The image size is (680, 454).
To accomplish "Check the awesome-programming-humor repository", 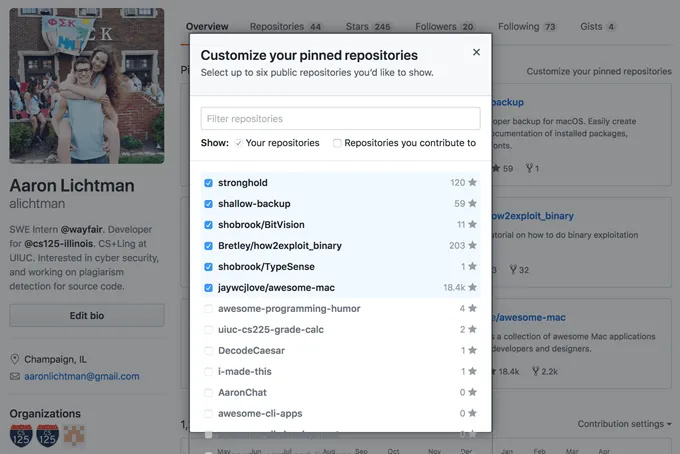I will coord(208,309).
